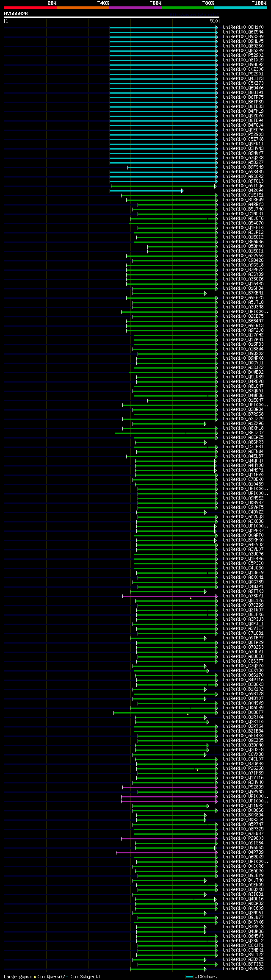Click the label UniRef100_Q5DM40
This screenshot has height=980, width=271.
243,247
